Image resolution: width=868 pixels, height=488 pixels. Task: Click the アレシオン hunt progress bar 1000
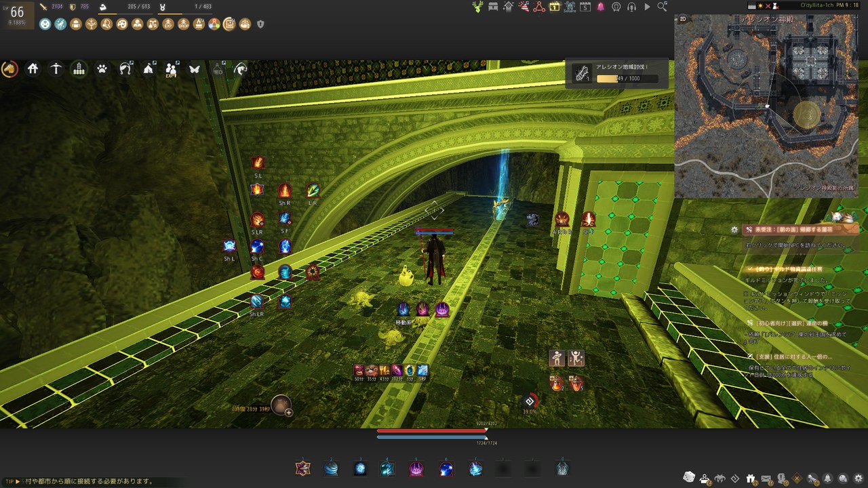(627, 79)
